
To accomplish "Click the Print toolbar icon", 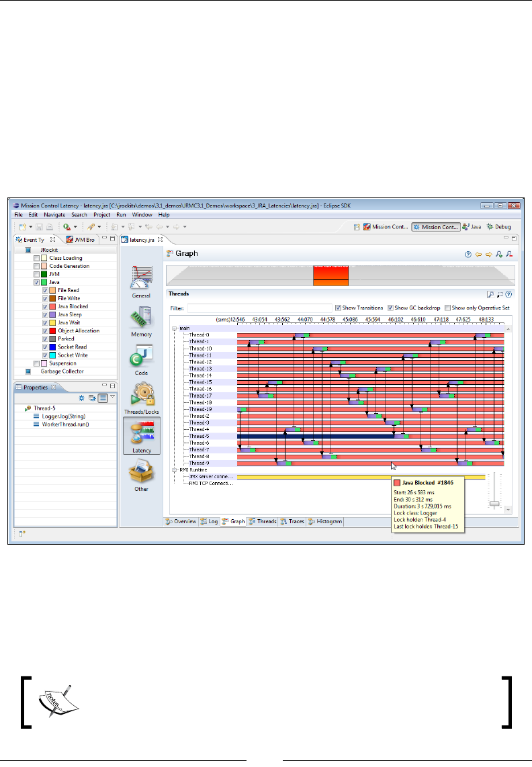I will coord(50,227).
